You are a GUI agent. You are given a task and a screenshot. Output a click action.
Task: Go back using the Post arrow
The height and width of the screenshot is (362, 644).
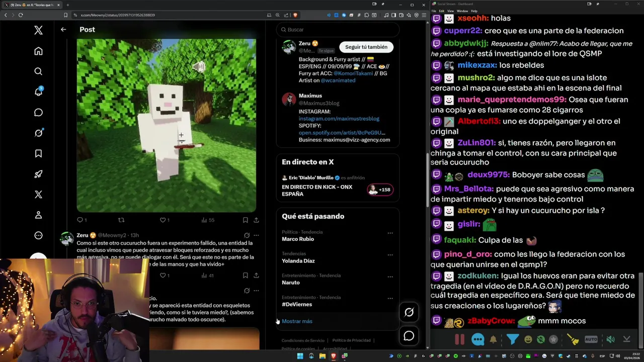tap(63, 30)
